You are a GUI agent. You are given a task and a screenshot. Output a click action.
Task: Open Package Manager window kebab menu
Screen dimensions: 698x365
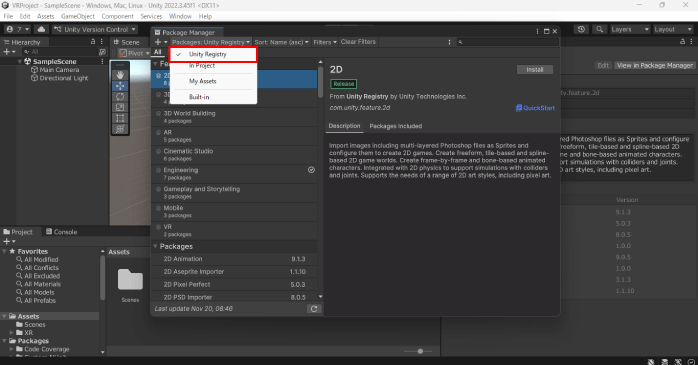[x=537, y=32]
